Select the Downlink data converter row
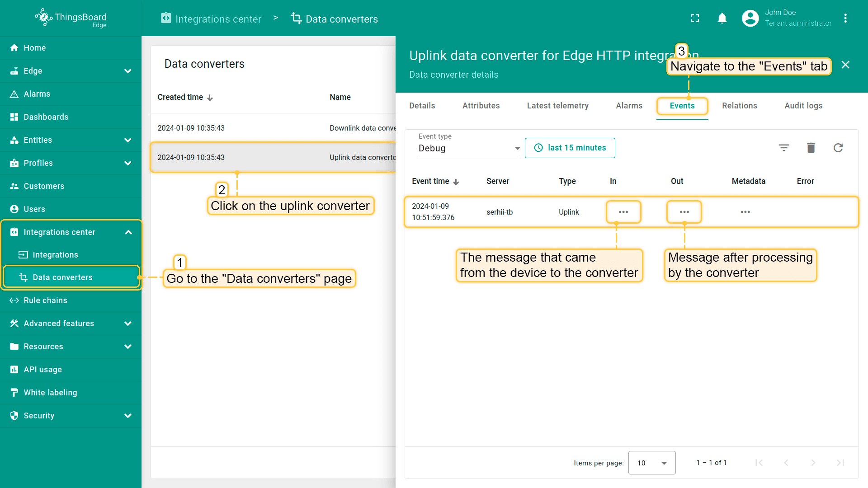The width and height of the screenshot is (868, 488). point(273,128)
